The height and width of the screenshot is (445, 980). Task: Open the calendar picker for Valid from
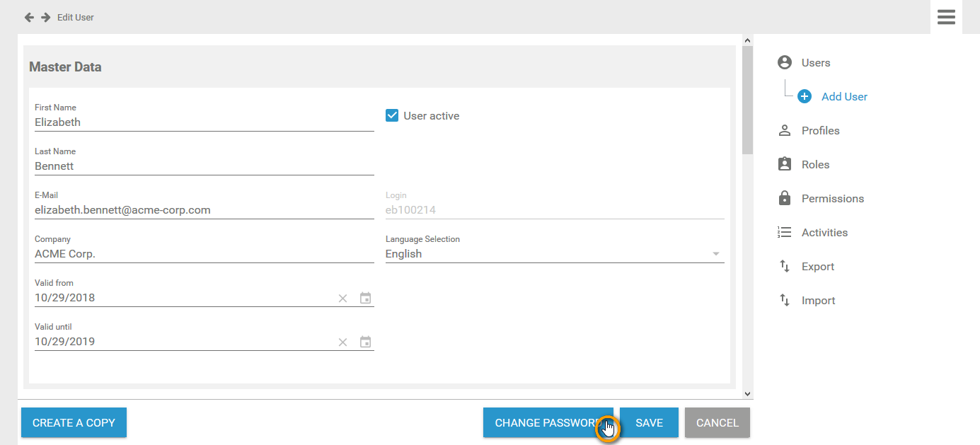365,298
